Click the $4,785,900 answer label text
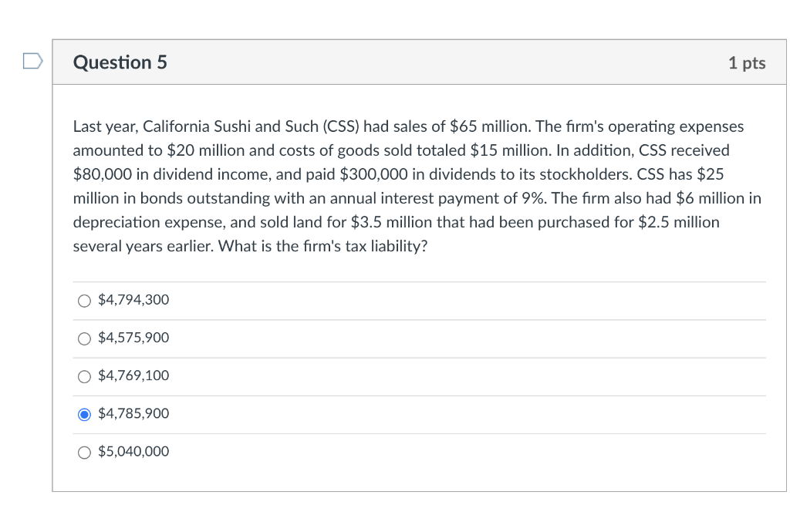This screenshot has width=790, height=532. point(133,413)
